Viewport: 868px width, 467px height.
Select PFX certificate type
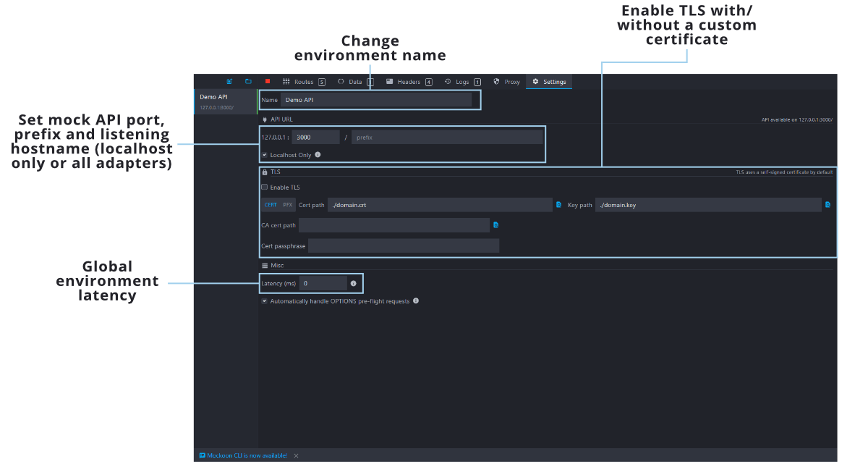click(288, 205)
